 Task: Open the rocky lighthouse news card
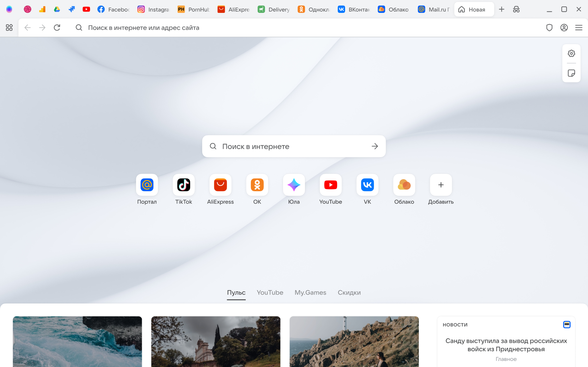point(354,342)
